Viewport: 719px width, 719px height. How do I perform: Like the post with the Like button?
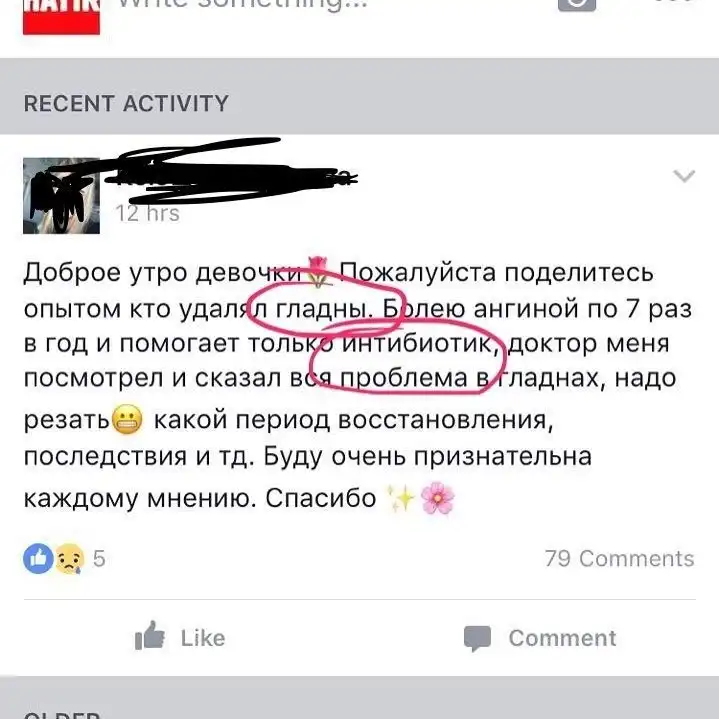[x=180, y=637]
